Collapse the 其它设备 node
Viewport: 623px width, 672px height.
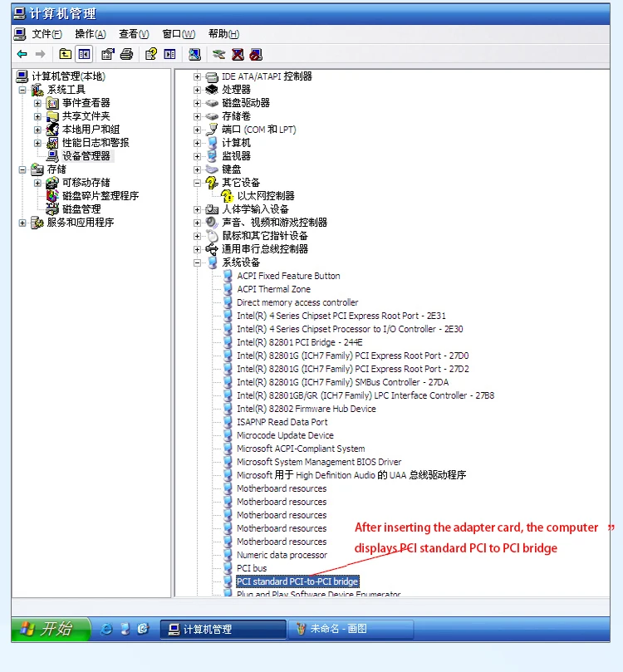point(197,183)
